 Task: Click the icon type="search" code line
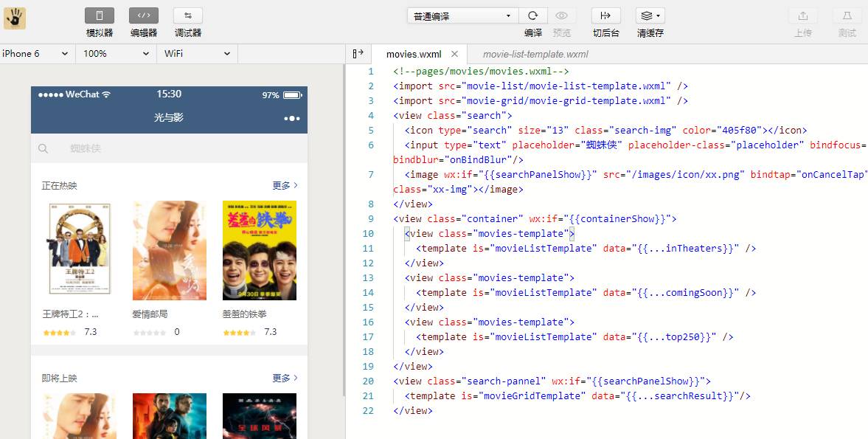coord(605,130)
